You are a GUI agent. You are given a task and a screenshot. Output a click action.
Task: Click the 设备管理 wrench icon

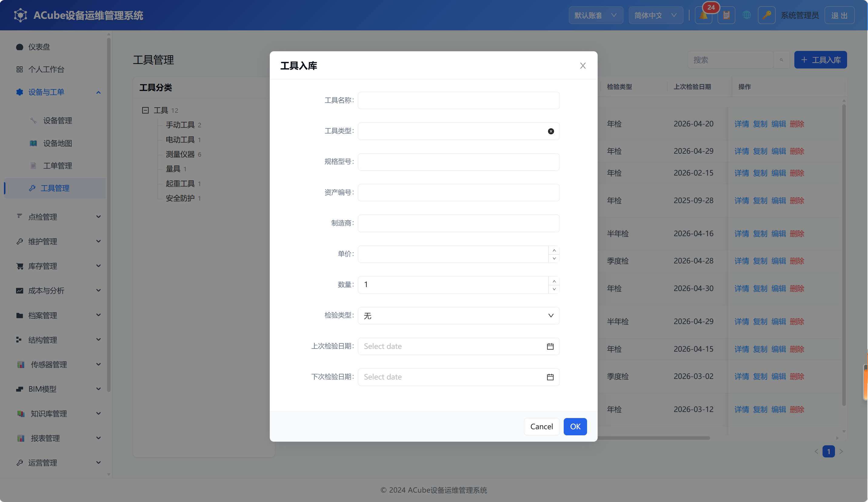click(33, 121)
